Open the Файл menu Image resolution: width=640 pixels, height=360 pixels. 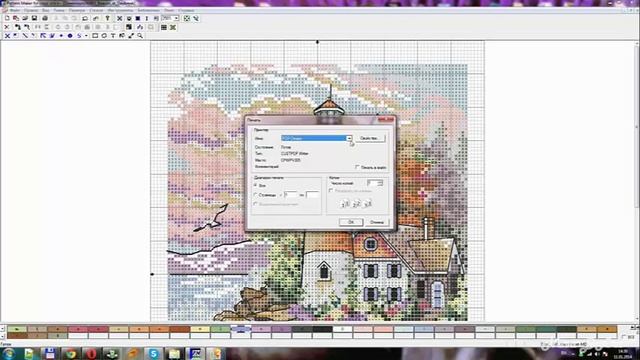(x=15, y=10)
